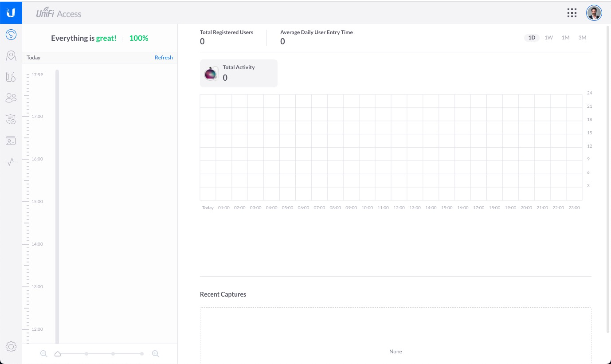Click the 24 value on chart's vertical axis
Viewport: 611px width, 364px height.
tap(589, 93)
